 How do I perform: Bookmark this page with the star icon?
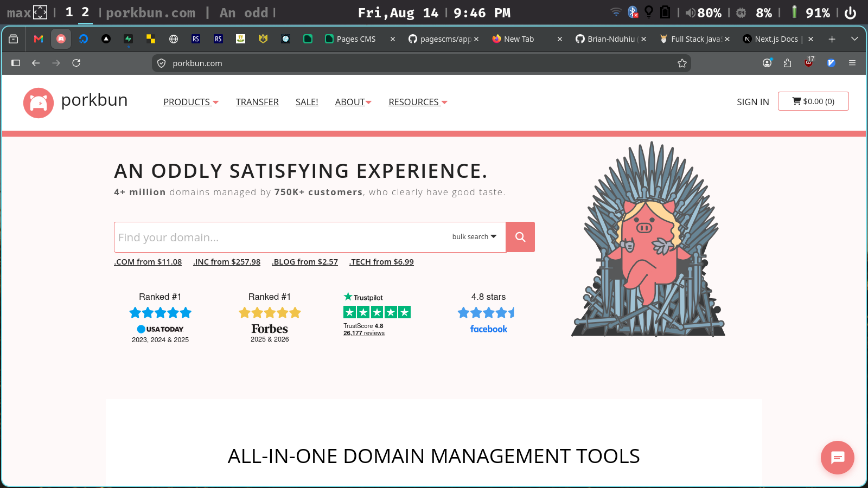682,63
